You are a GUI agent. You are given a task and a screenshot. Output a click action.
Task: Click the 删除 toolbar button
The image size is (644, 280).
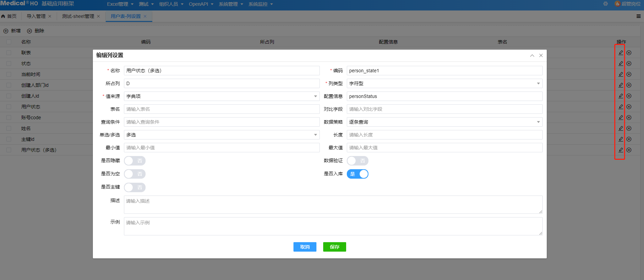(36, 31)
